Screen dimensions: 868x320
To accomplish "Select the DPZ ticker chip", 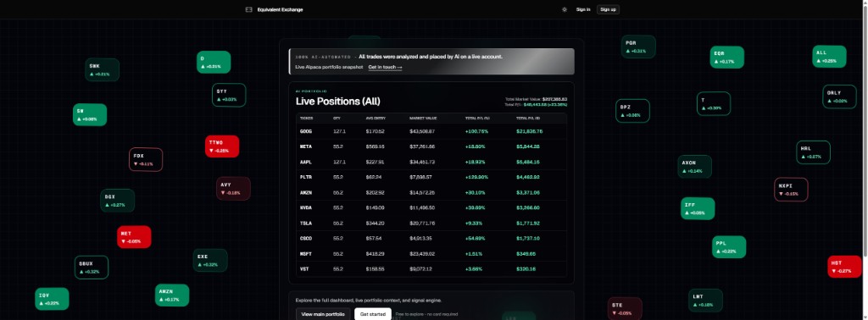I will tap(632, 111).
